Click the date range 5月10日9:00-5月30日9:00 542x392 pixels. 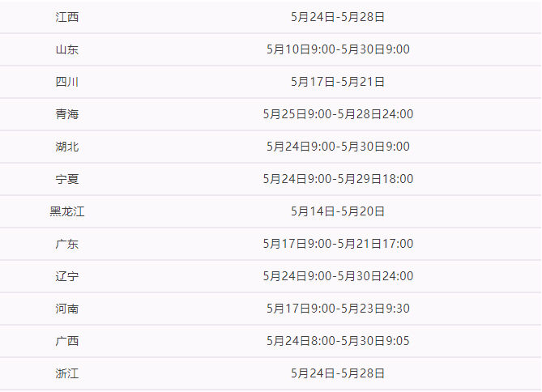(x=338, y=49)
